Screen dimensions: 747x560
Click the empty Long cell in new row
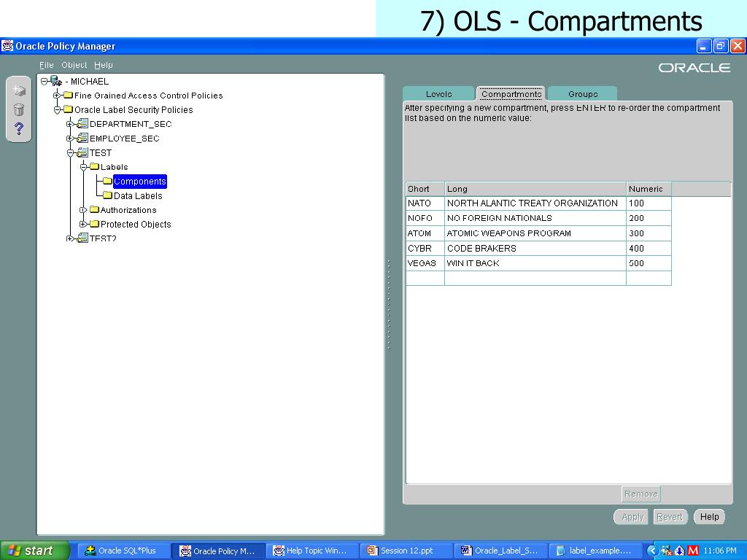[x=535, y=278]
